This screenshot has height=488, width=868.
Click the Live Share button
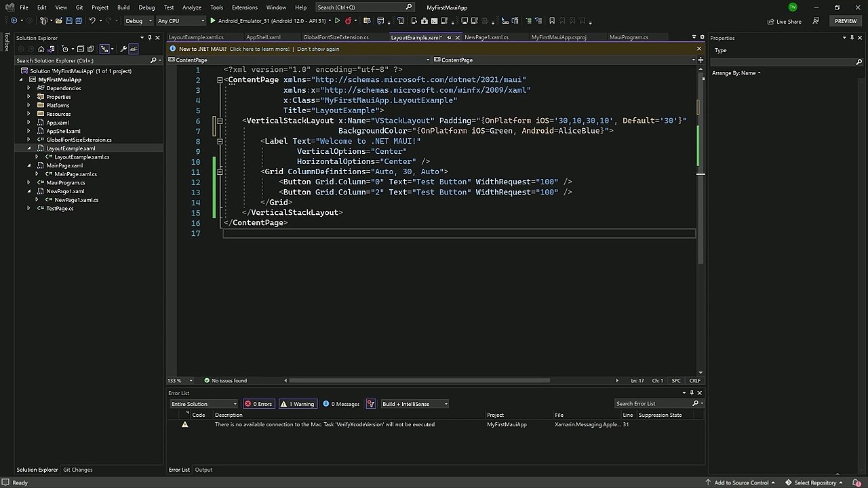tap(785, 21)
